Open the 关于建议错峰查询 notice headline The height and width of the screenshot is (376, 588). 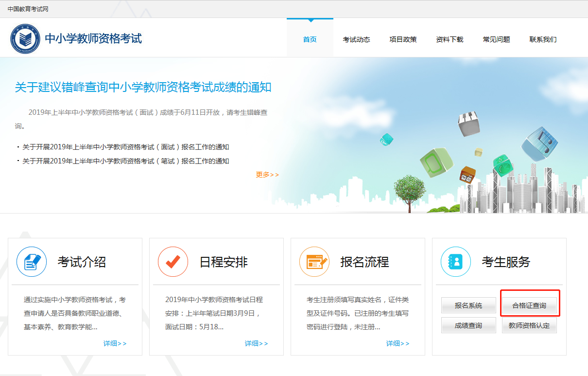click(143, 88)
